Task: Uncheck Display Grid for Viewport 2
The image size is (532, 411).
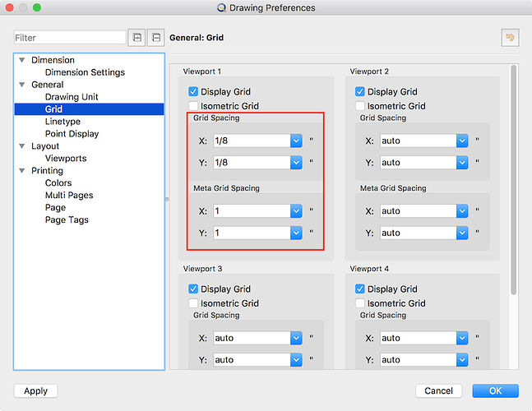Action: (x=360, y=92)
